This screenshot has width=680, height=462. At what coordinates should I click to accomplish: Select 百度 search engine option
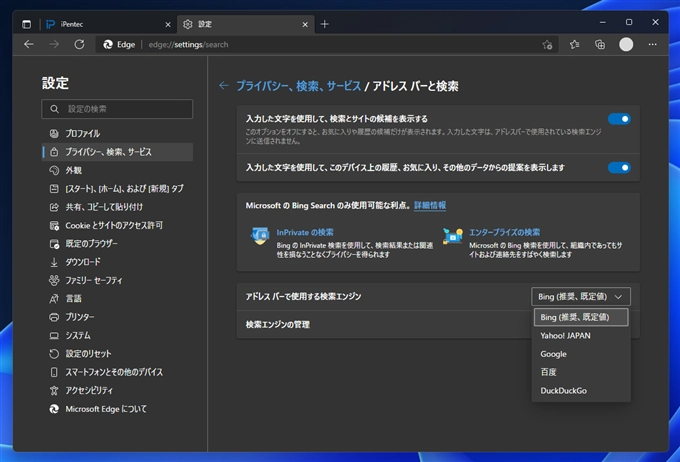pos(581,372)
